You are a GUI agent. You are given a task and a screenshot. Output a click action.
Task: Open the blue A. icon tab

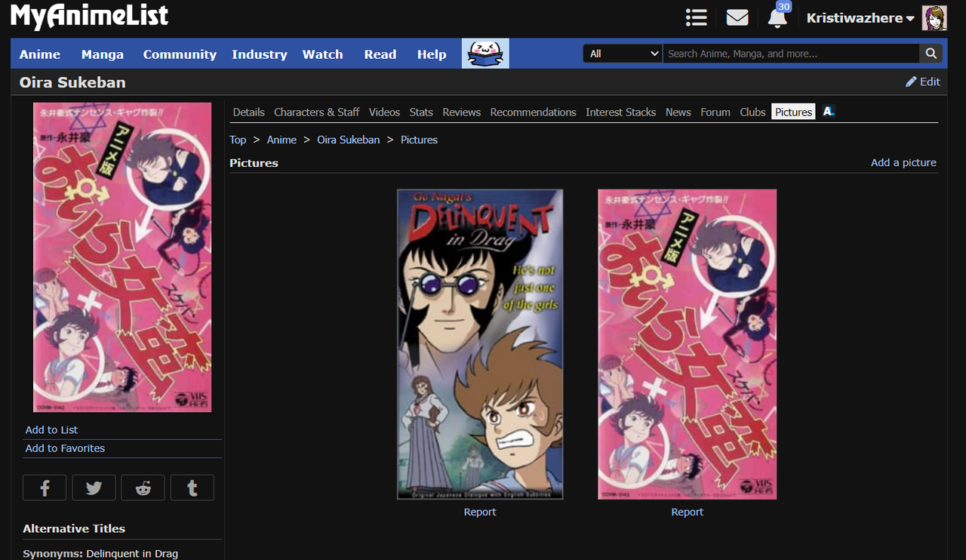[829, 112]
